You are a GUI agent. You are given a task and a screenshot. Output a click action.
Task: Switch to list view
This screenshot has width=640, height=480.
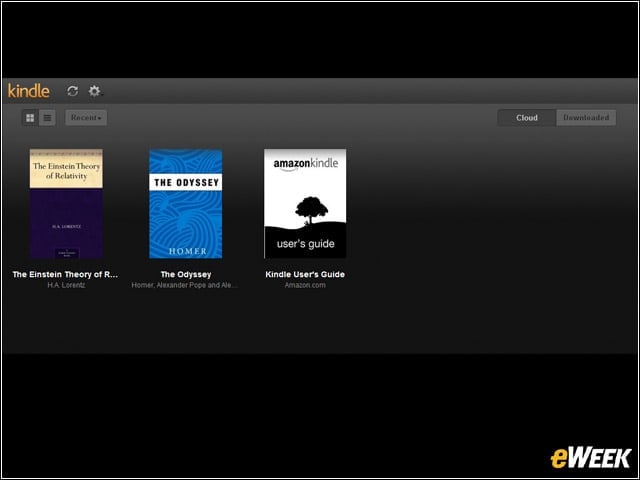click(x=47, y=118)
